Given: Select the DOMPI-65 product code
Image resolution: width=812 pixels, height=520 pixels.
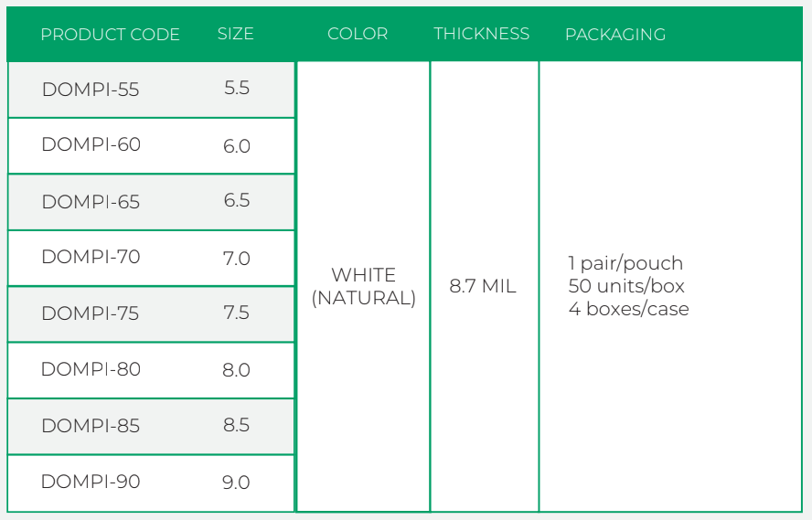Looking at the screenshot, I should (91, 201).
